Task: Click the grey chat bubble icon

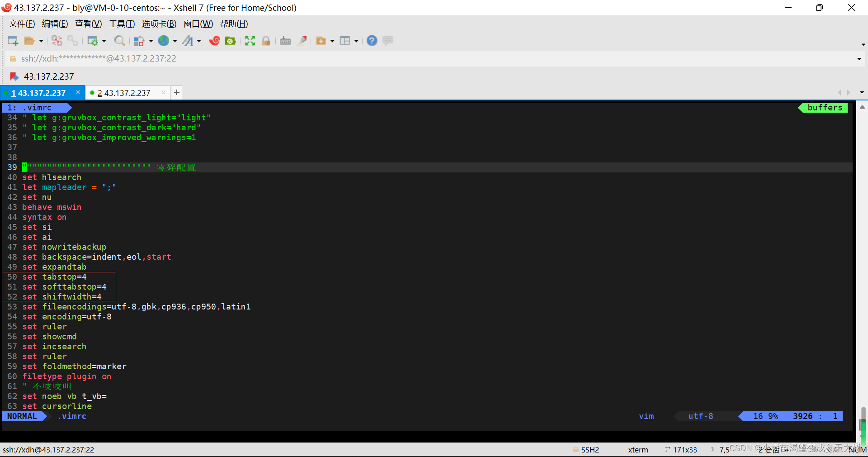Action: (388, 41)
